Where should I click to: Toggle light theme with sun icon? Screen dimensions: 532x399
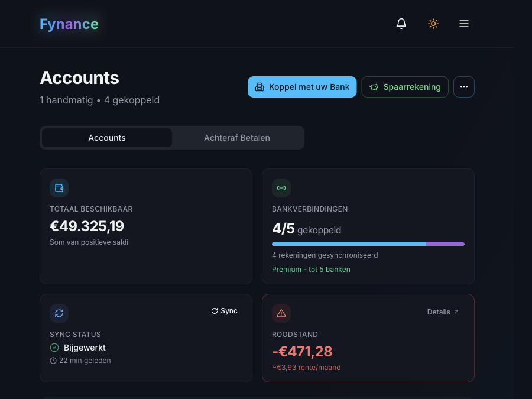pos(433,24)
